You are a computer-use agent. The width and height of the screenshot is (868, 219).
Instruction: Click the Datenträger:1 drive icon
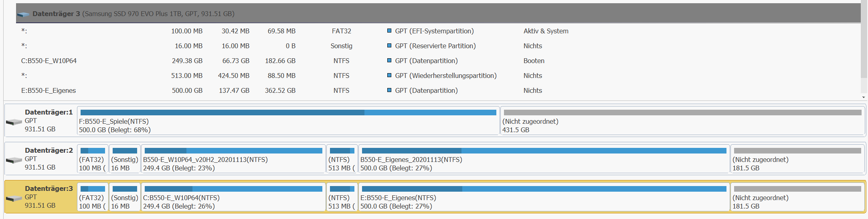coord(14,122)
